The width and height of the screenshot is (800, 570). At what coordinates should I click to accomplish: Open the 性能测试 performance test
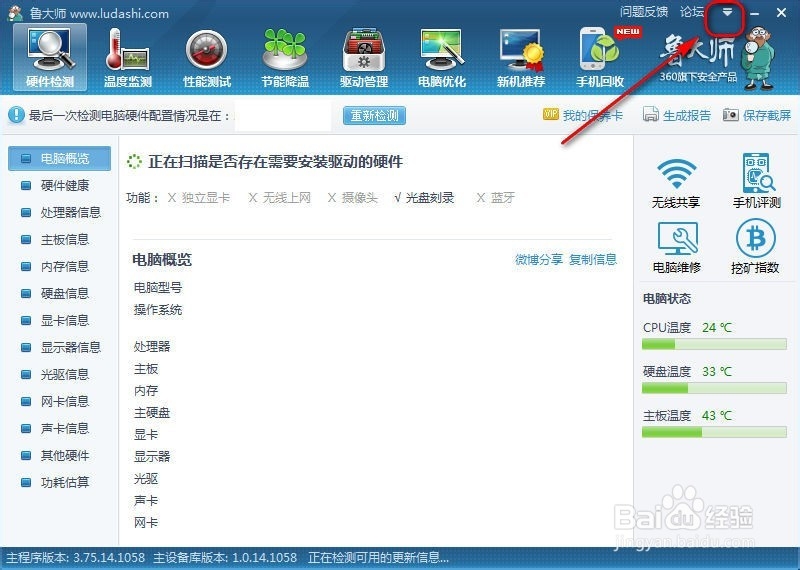click(x=207, y=58)
